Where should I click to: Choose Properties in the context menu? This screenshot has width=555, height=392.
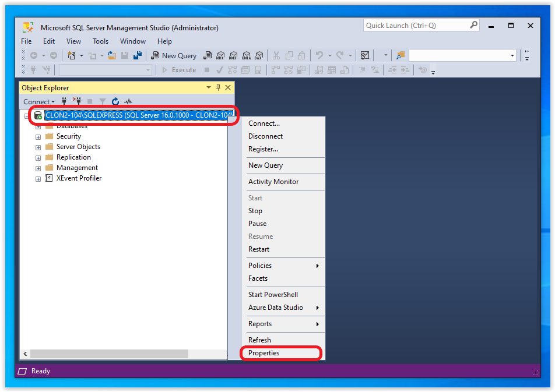point(283,353)
